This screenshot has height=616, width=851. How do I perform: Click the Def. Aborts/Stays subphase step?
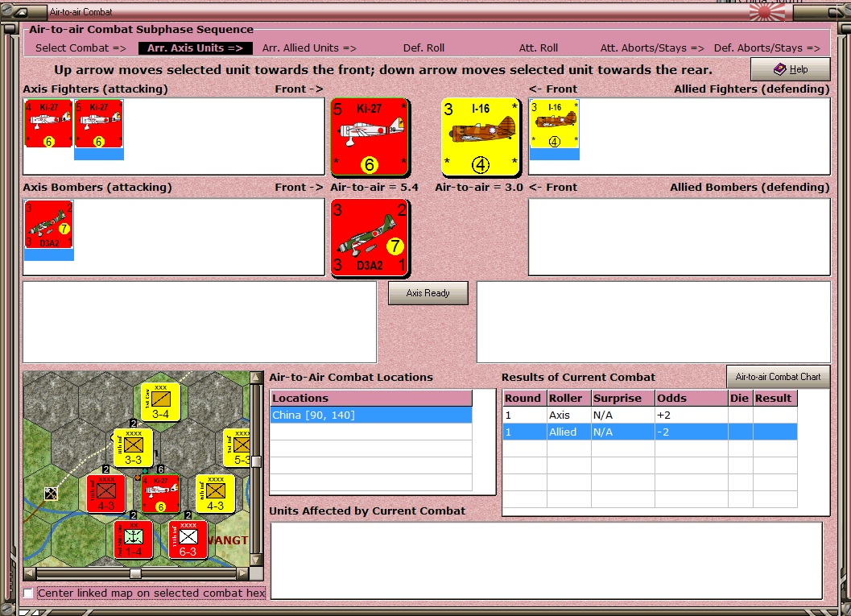767,48
